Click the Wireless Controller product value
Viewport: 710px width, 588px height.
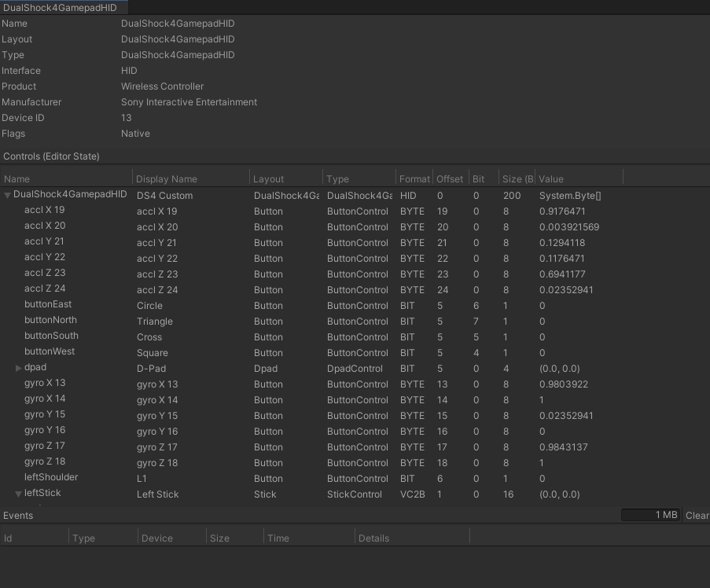162,86
